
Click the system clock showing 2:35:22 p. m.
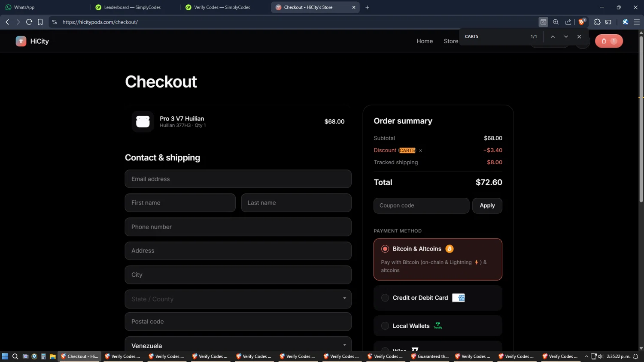click(618, 356)
